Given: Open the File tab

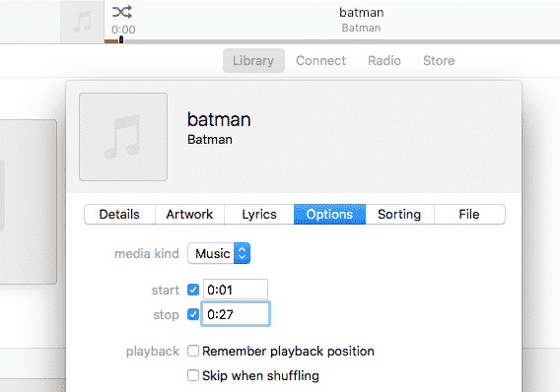Looking at the screenshot, I should [469, 215].
